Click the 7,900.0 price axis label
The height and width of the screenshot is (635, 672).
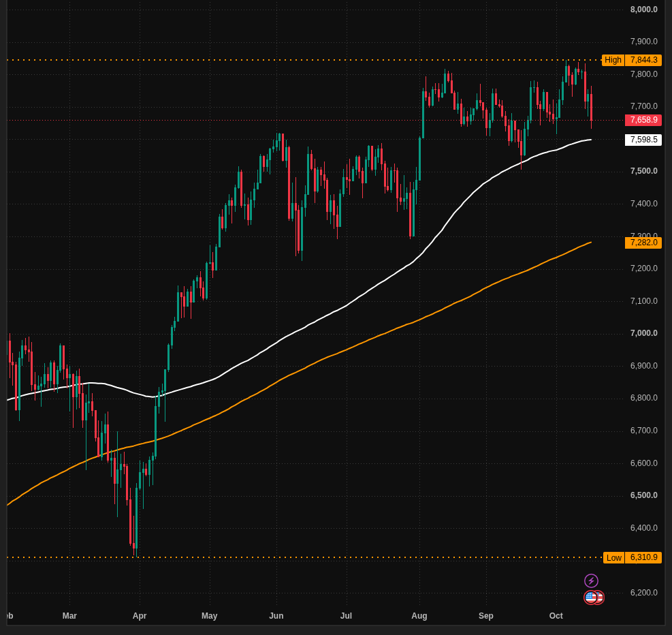click(x=643, y=42)
